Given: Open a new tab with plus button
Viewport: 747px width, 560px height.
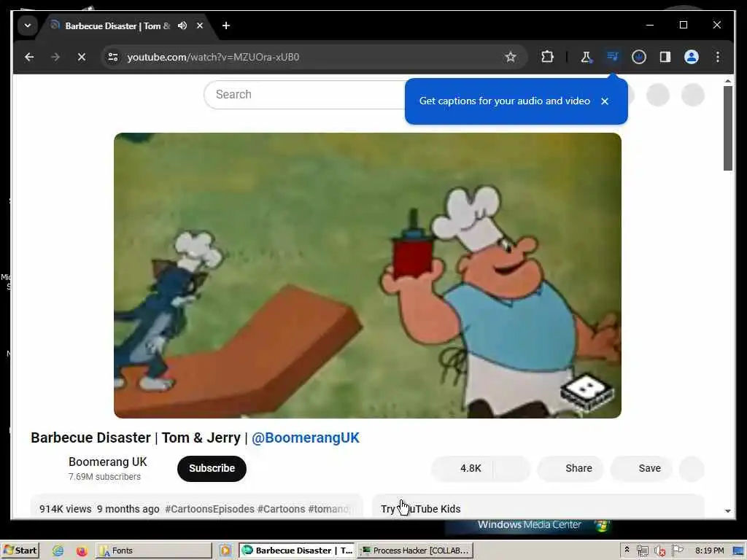Looking at the screenshot, I should click(x=226, y=26).
